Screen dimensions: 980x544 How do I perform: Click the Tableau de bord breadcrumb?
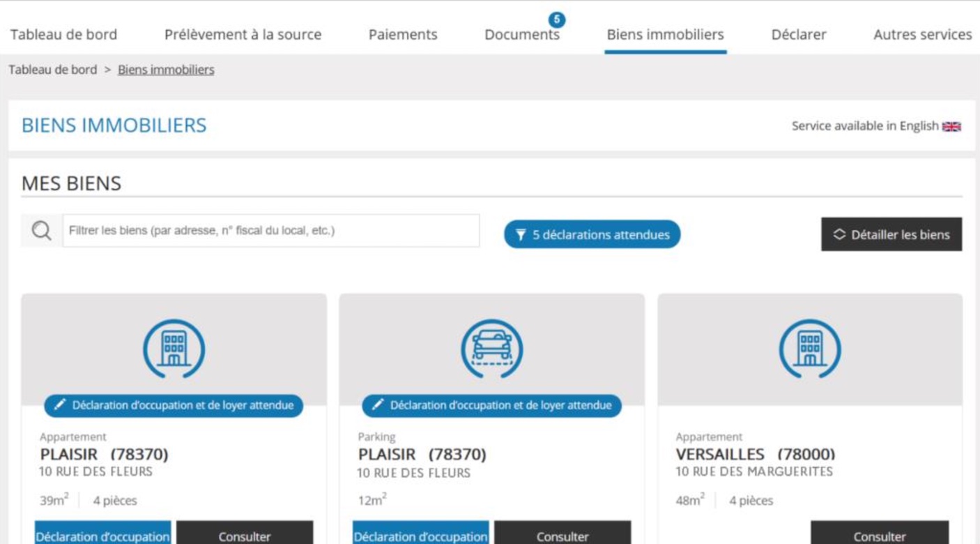53,70
